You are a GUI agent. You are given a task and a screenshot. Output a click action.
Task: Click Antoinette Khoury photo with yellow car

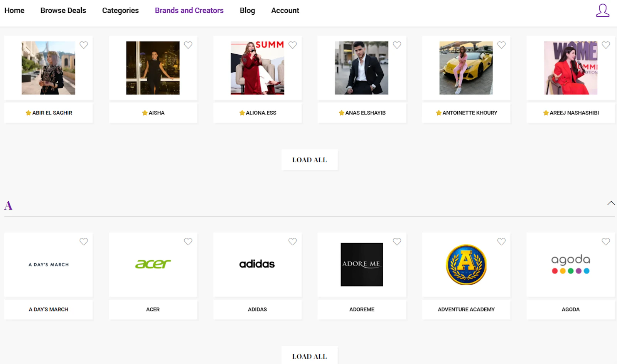466,68
